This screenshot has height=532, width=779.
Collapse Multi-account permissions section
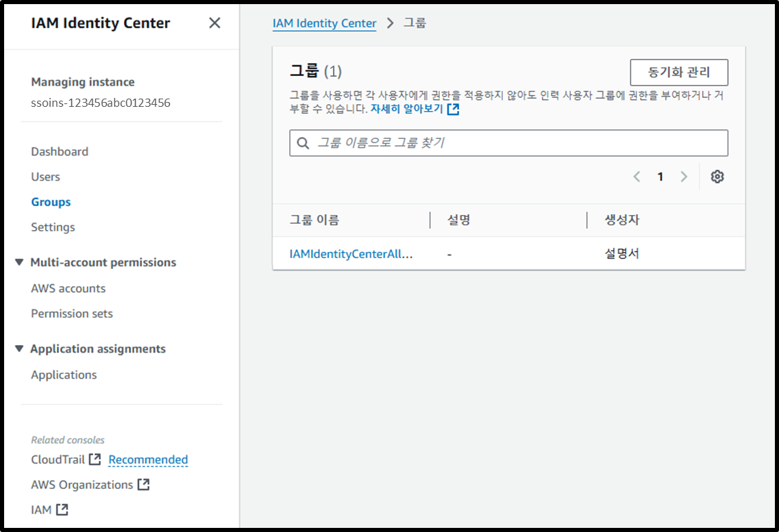[19, 262]
